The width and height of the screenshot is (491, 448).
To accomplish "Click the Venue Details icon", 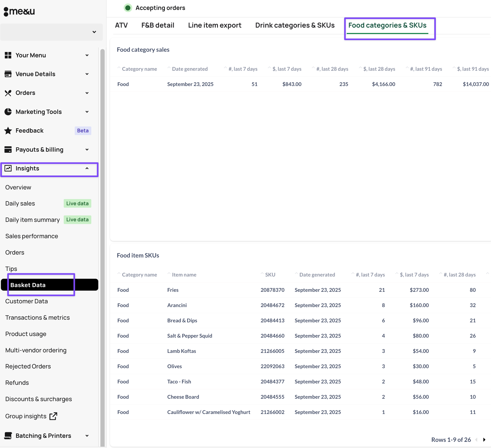I will pos(8,74).
